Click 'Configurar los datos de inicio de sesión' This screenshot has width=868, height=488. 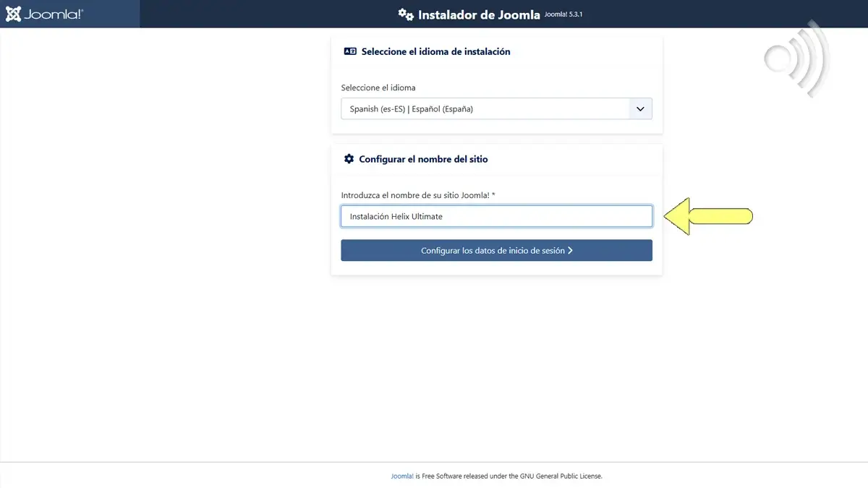click(496, 250)
